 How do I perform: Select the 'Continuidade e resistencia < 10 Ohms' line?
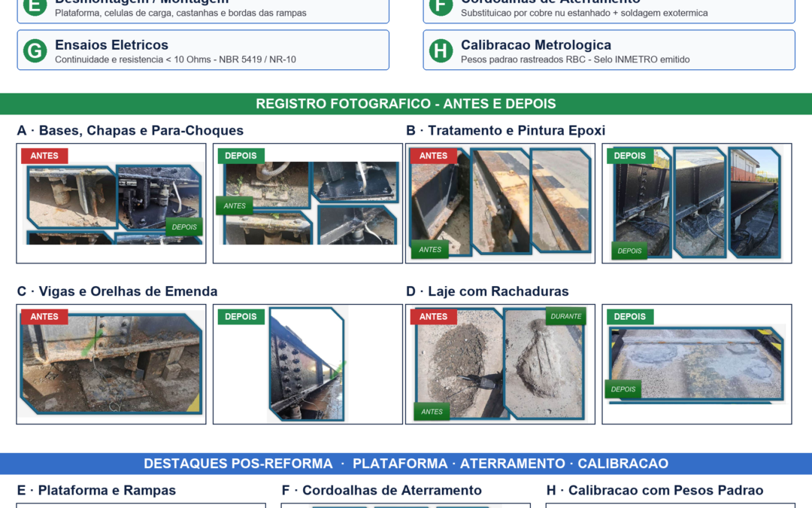(x=175, y=59)
